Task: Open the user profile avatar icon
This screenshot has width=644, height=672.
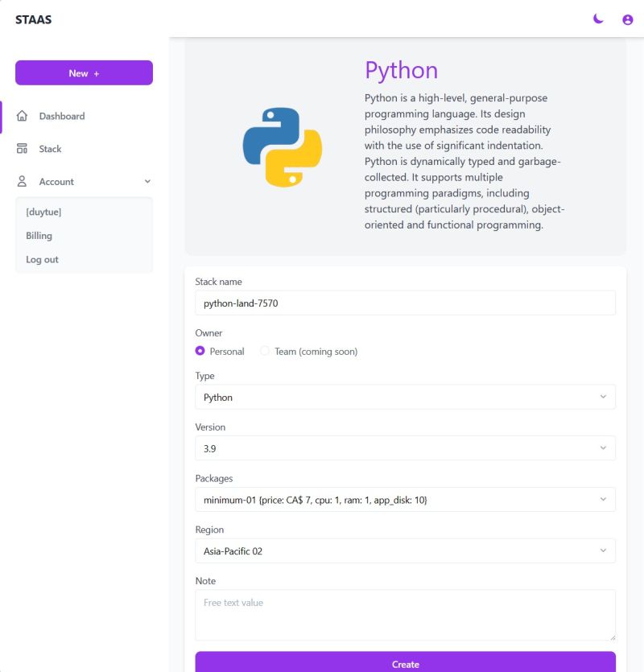Action: 627,19
